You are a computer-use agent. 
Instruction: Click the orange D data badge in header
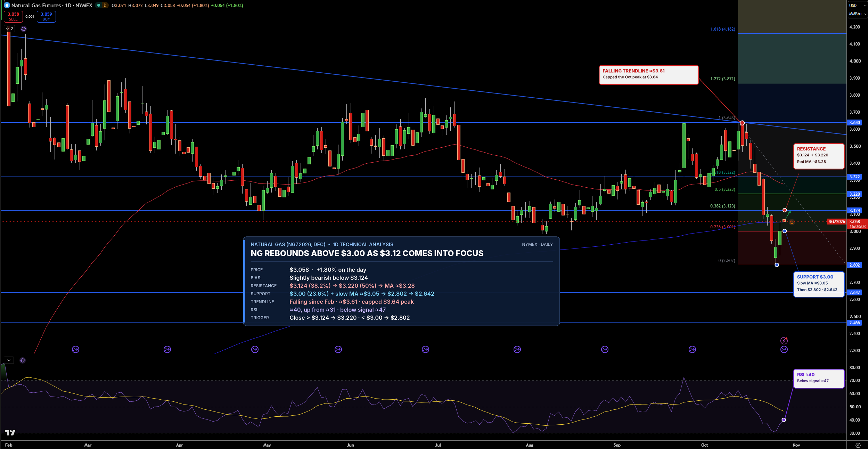tap(105, 5)
